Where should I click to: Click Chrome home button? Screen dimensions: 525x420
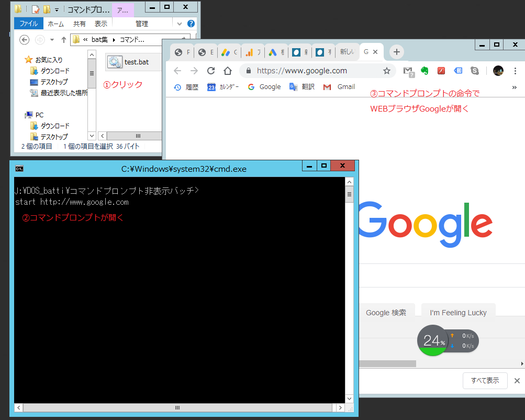pyautogui.click(x=228, y=71)
